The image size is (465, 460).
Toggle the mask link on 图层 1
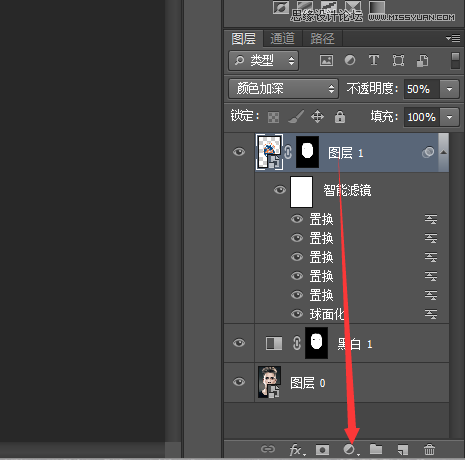tap(288, 152)
